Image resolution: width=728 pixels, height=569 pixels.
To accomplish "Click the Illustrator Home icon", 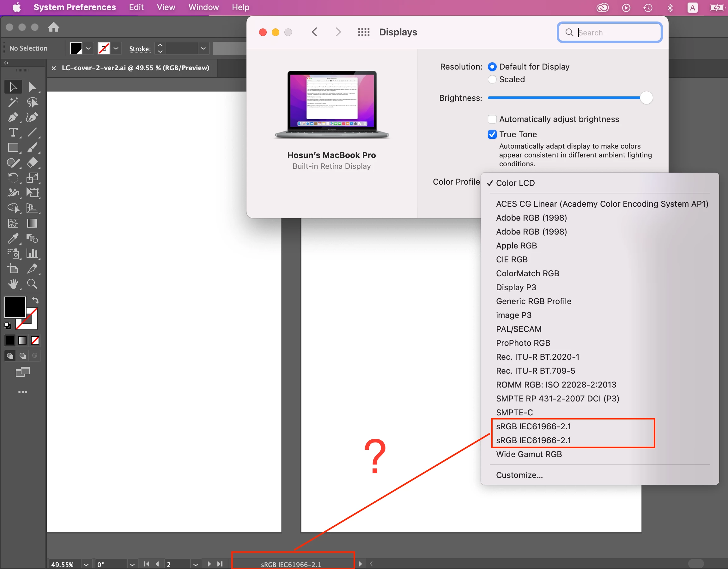I will click(x=54, y=27).
